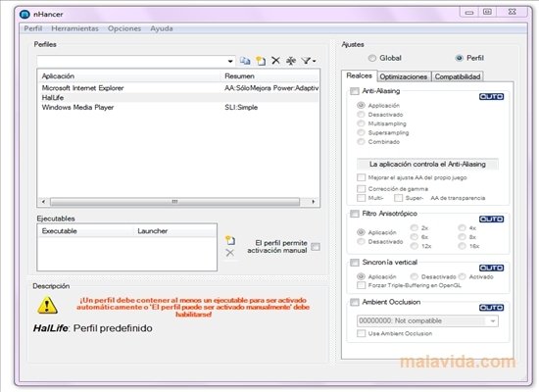Click the Auto badge for Sincronía vertical
Image resolution: width=539 pixels, height=392 pixels.
point(491,268)
